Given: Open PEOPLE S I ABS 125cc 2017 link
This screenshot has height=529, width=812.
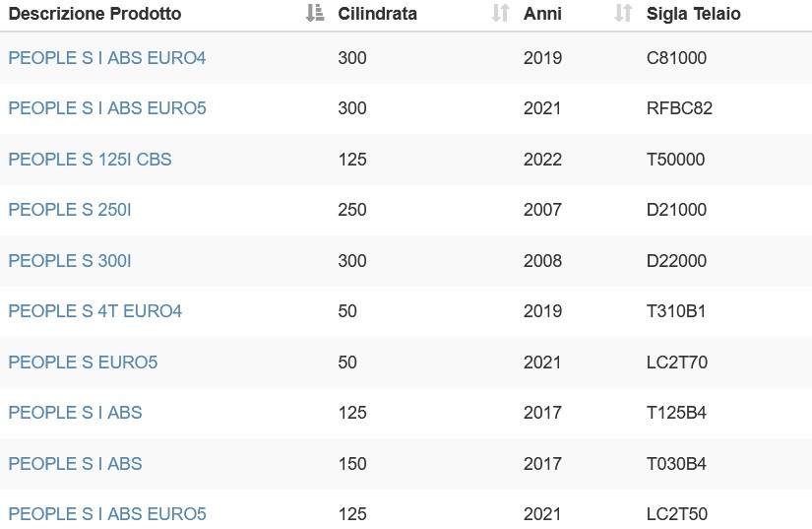Looking at the screenshot, I should [75, 413].
